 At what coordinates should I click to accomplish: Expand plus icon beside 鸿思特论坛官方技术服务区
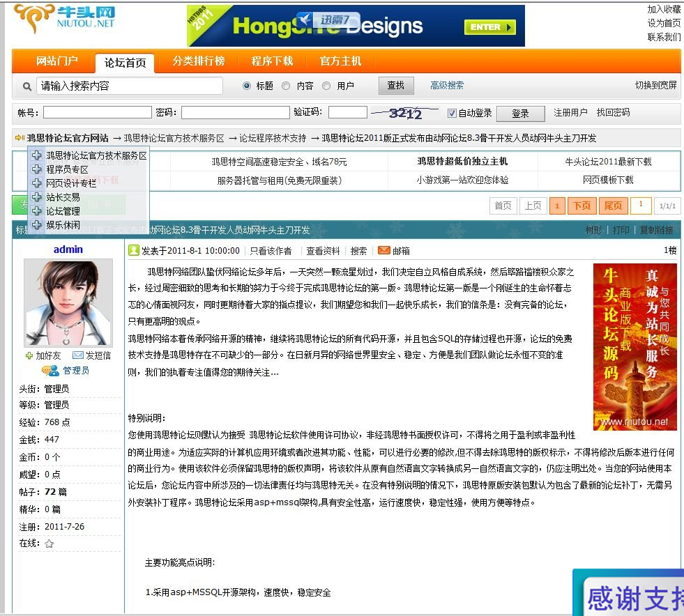[37, 155]
